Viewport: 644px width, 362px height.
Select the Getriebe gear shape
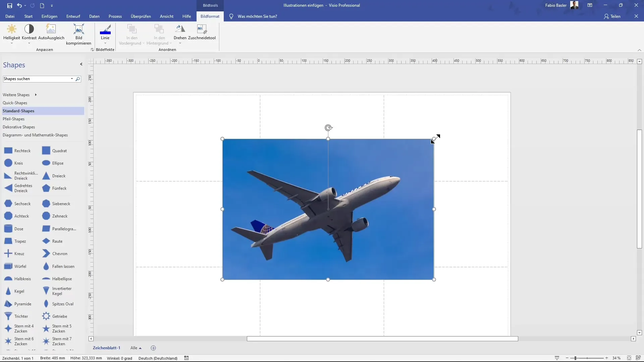[55, 316]
